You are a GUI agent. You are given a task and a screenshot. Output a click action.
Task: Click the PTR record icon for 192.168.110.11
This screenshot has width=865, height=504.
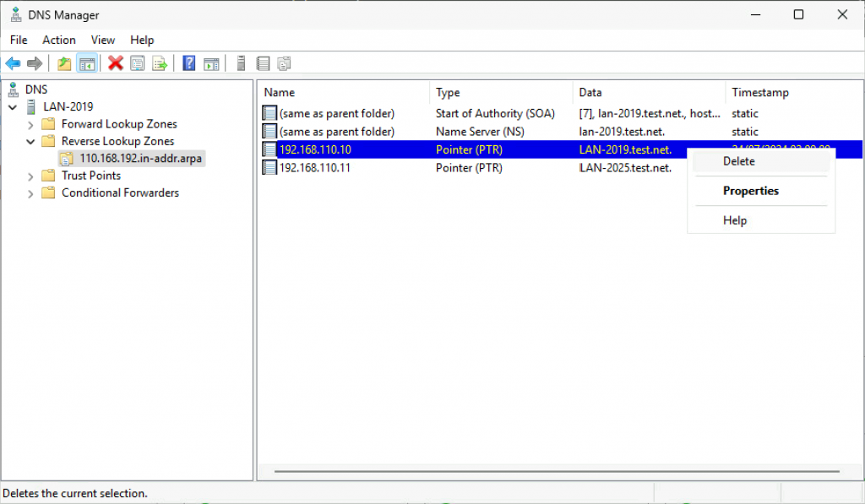269,167
